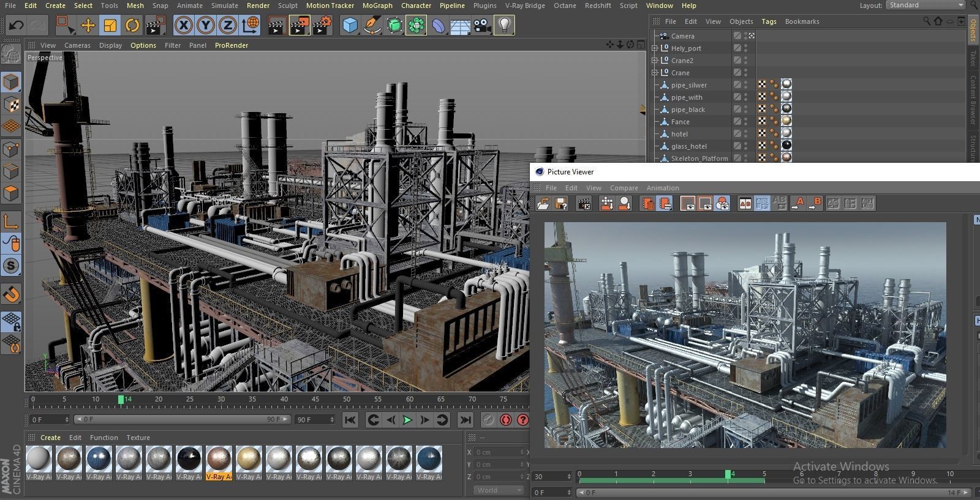Open the MoGraph menu
The height and width of the screenshot is (500, 980).
[x=377, y=6]
